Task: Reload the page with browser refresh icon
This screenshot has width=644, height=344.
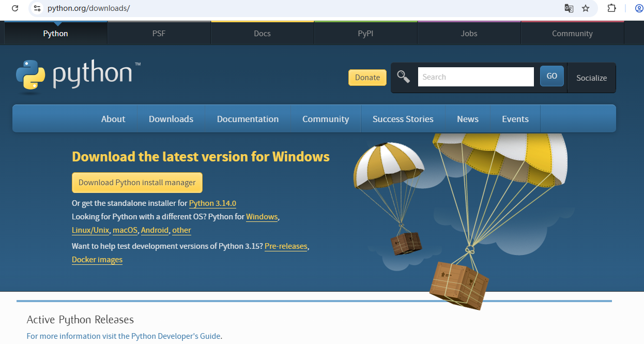Action: point(16,8)
